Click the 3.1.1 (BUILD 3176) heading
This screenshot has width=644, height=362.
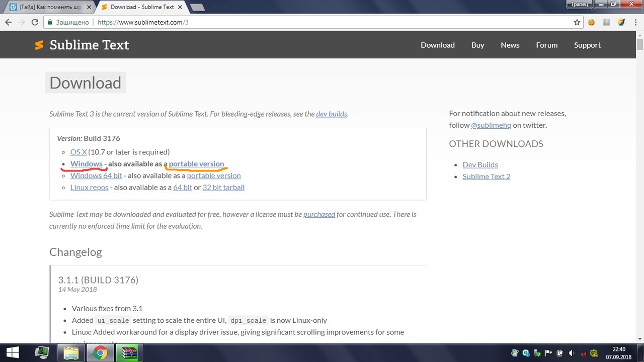(x=98, y=280)
